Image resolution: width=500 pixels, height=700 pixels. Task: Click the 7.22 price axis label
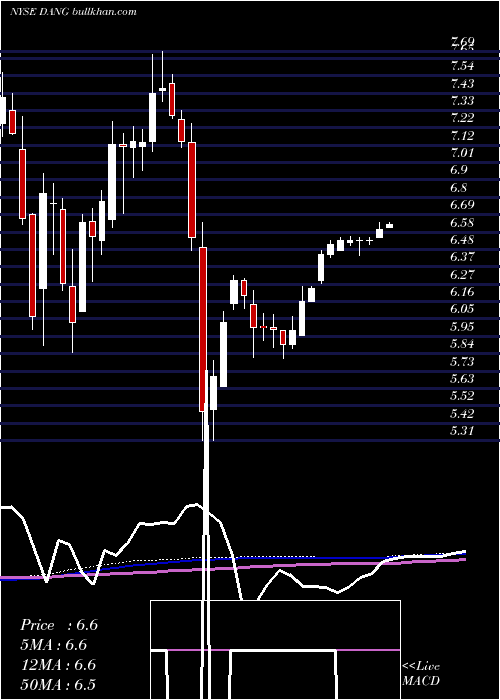tap(462, 118)
